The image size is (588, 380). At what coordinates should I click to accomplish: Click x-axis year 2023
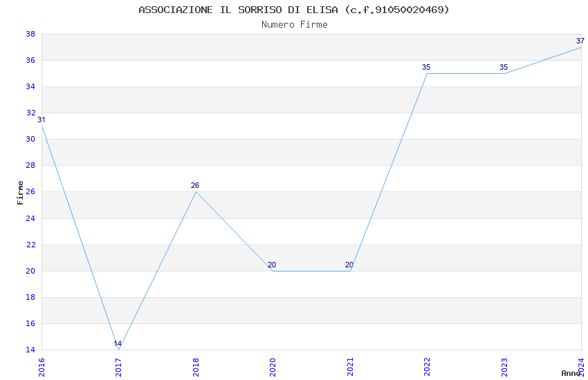(x=504, y=367)
